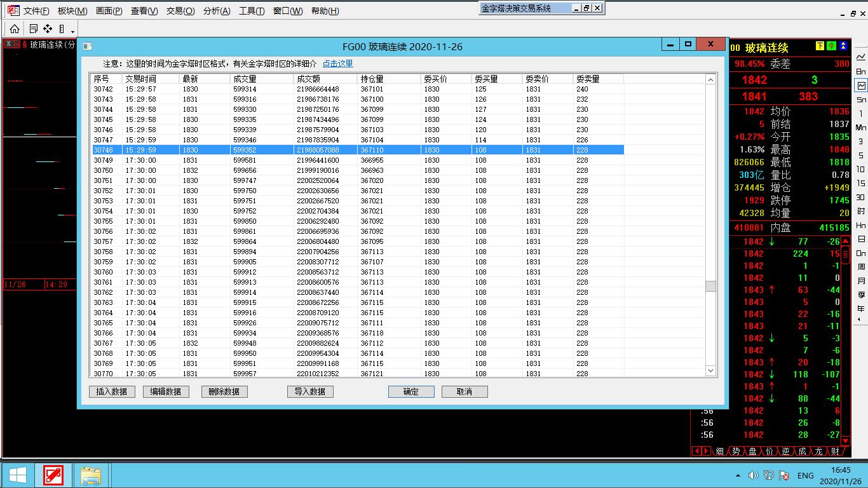Switch to the 财 tab
The image size is (868, 488).
[835, 451]
